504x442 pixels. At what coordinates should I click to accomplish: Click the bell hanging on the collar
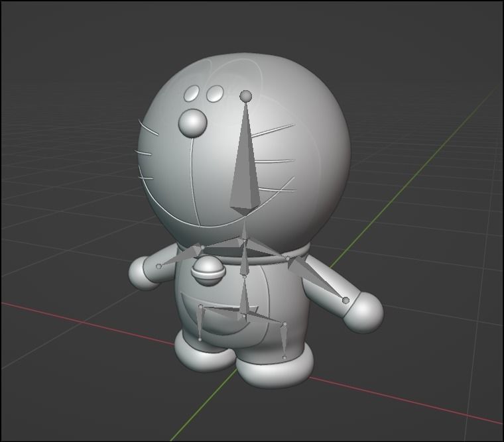click(208, 271)
